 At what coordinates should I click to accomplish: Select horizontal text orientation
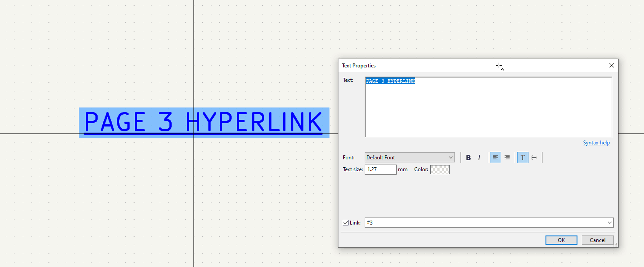(x=523, y=158)
